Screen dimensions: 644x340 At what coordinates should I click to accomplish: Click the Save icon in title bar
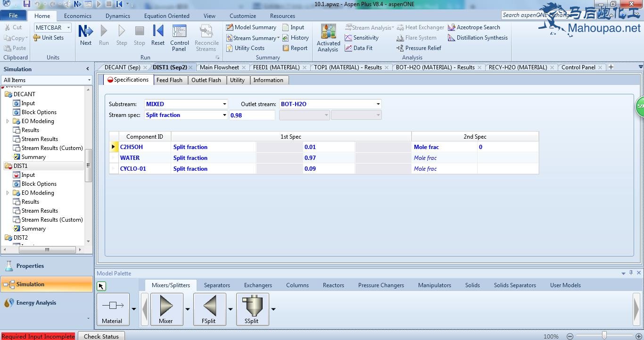click(x=27, y=4)
